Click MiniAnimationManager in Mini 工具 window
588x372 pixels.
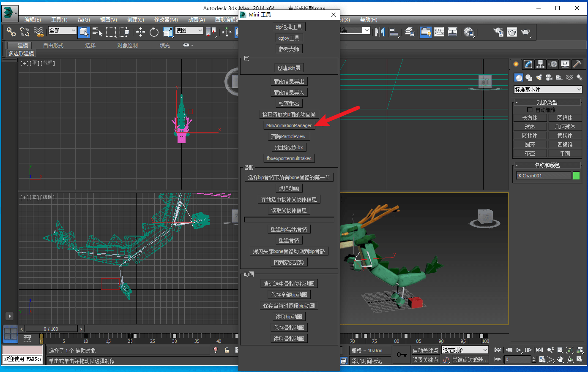coord(289,125)
